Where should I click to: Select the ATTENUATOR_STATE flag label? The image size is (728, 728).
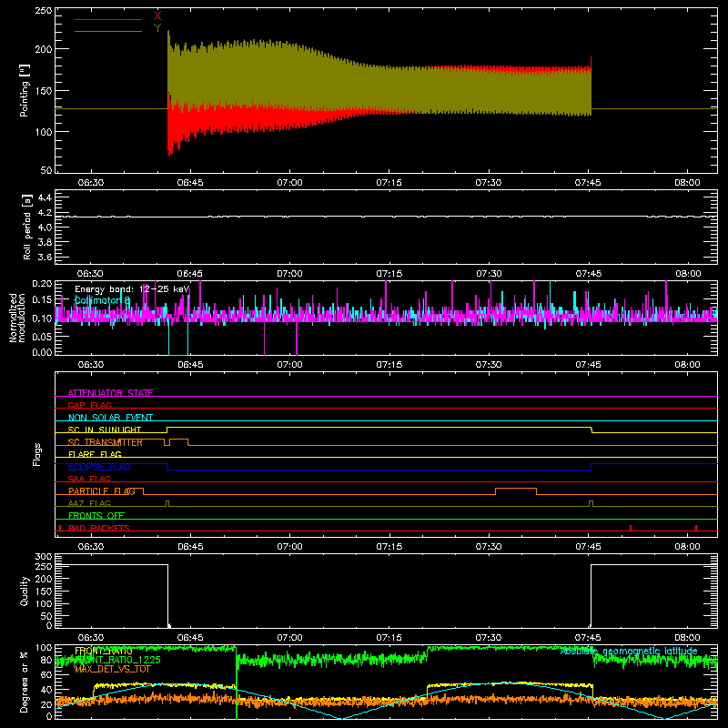coord(110,393)
